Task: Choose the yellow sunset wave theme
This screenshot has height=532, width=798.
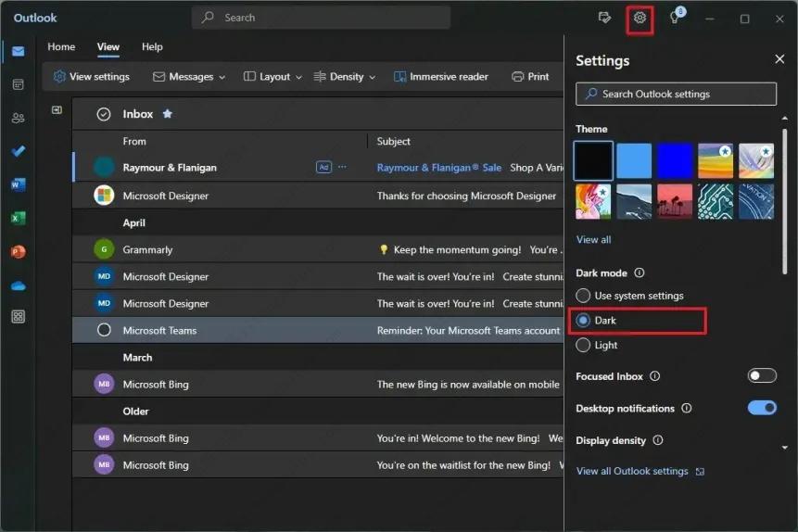Action: click(x=715, y=161)
